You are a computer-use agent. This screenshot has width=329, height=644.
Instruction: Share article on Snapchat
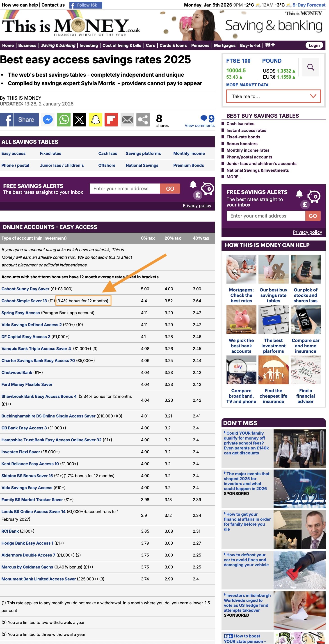95,120
